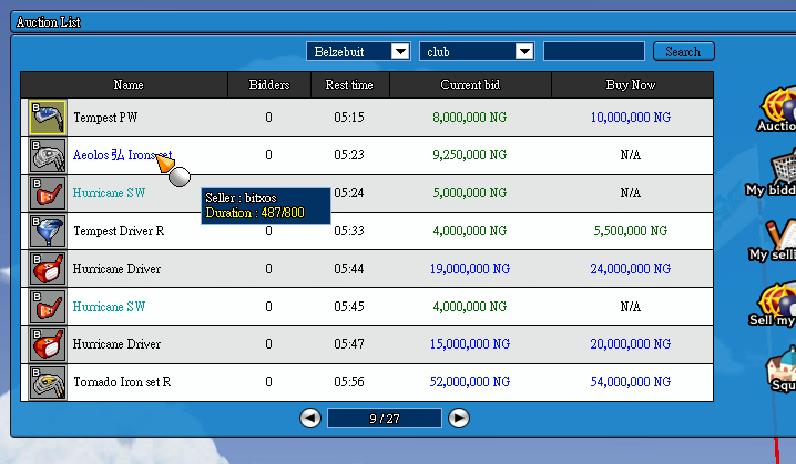Click the Tempest Driver R club icon
Viewport: 796px width, 464px height.
(47, 231)
